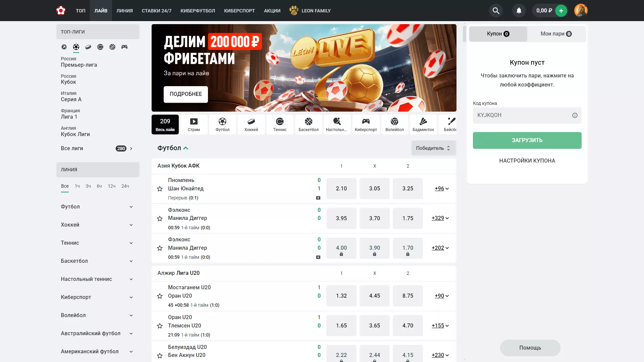Click the Код купона input field

(527, 115)
